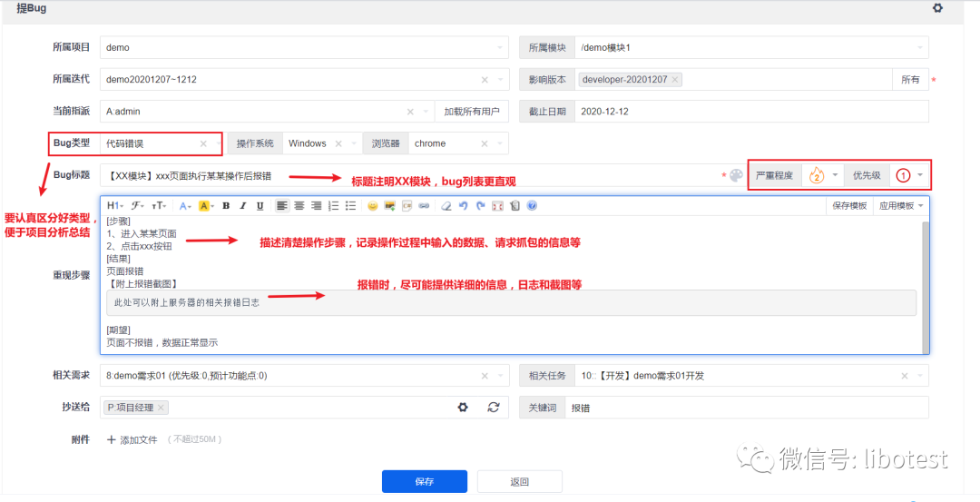
Task: Open the CC recipients settings gear
Action: (x=463, y=408)
